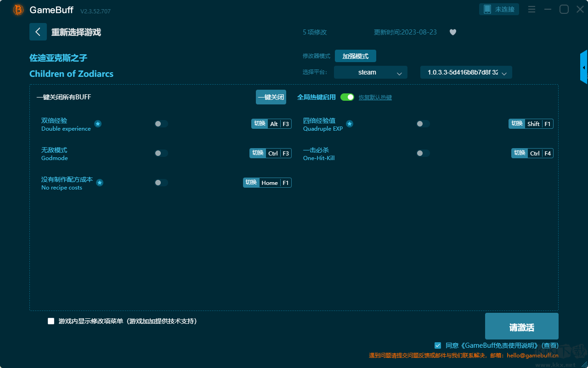Image resolution: width=588 pixels, height=368 pixels.
Task: Enable Quadruple EXP toggle
Action: [423, 124]
